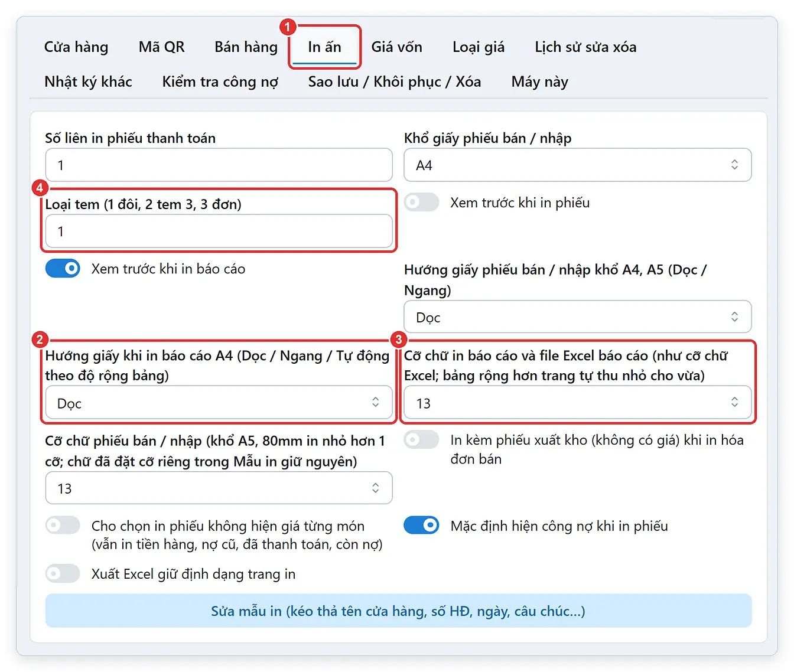Open Sao lưu / Khôi phục / Xóa tab

point(395,81)
